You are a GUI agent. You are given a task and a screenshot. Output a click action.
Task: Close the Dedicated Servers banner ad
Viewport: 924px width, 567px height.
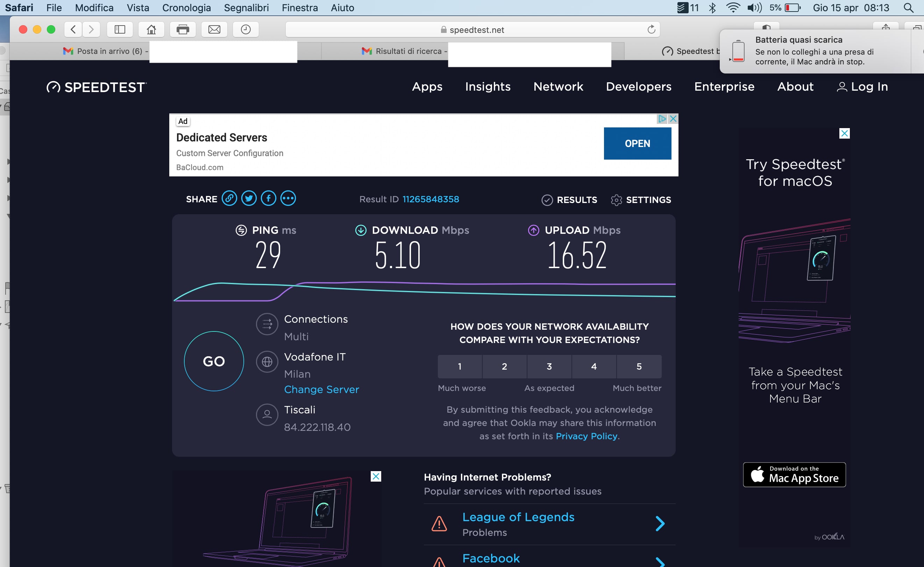(673, 119)
